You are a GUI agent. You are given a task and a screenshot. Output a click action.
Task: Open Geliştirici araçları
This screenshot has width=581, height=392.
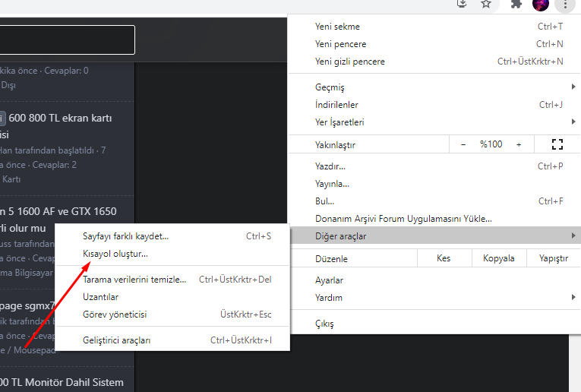point(172,340)
